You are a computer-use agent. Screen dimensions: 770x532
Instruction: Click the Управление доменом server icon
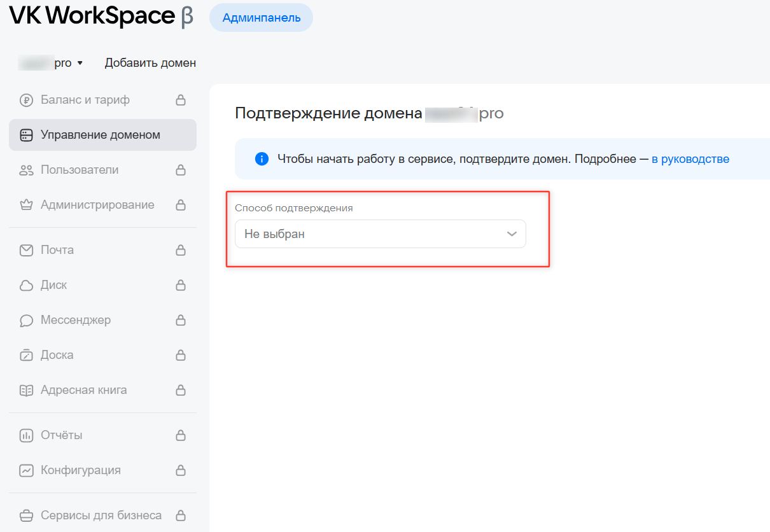click(x=26, y=135)
